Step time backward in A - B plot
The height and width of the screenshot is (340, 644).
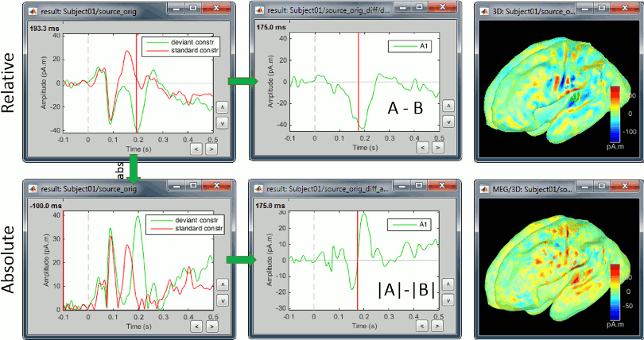click(x=424, y=148)
